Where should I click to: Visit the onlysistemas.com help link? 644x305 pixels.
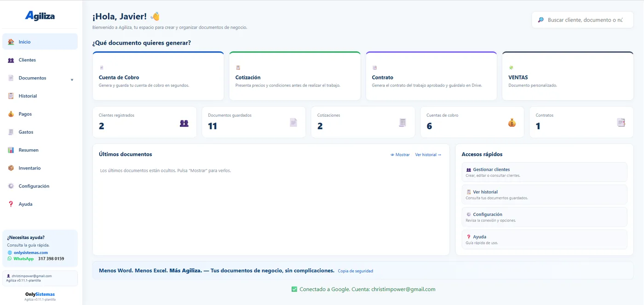(x=31, y=253)
